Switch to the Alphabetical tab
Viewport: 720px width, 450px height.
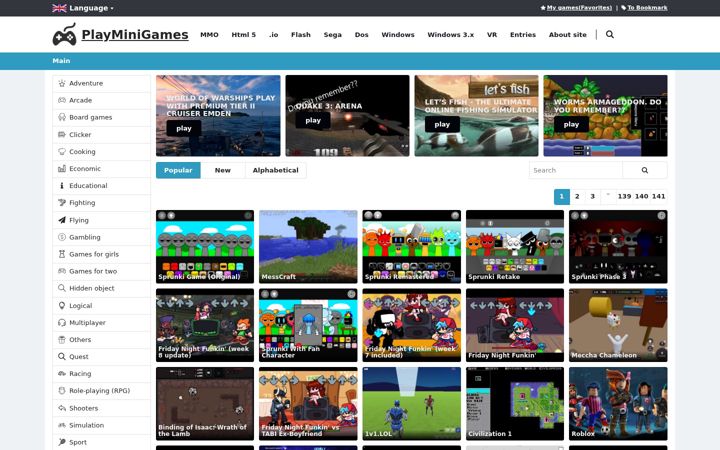(276, 170)
